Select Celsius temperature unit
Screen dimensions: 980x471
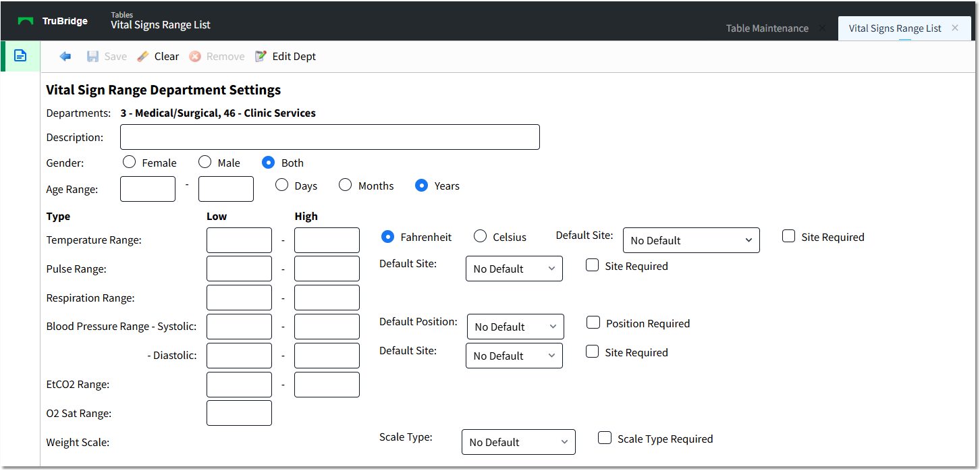tap(480, 237)
